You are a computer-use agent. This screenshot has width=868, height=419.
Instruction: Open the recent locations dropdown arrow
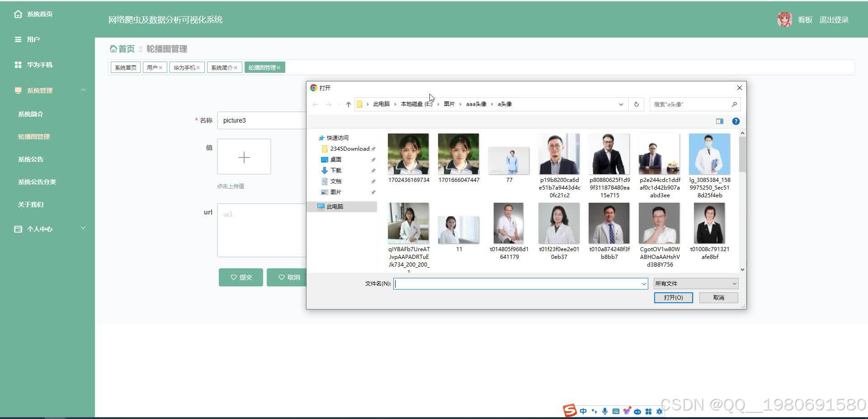(x=339, y=104)
